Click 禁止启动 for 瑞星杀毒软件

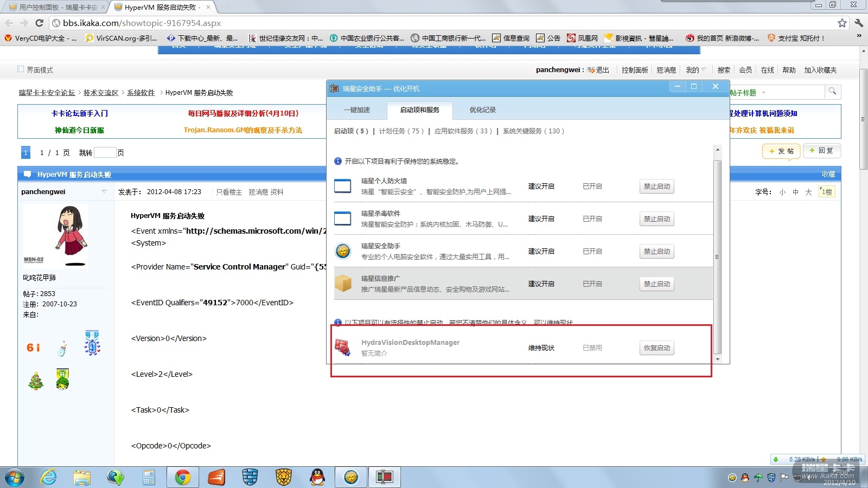[x=657, y=219]
